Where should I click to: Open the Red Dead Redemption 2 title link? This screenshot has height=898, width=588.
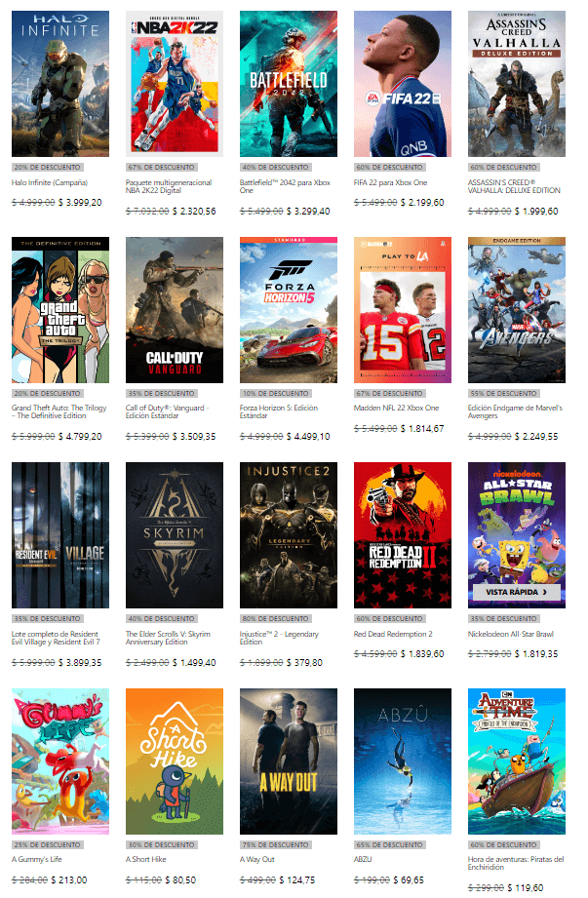pos(393,634)
